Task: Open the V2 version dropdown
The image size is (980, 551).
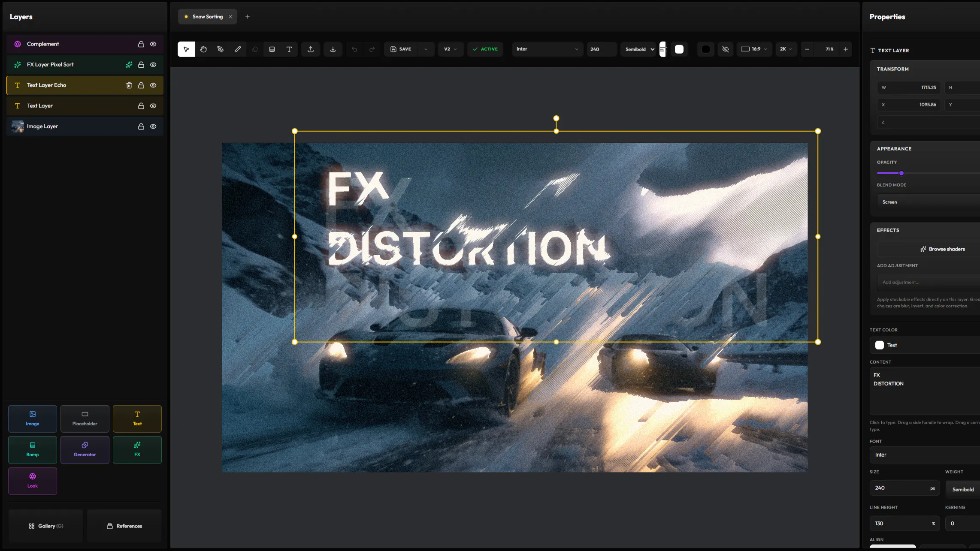Action: coord(451,49)
